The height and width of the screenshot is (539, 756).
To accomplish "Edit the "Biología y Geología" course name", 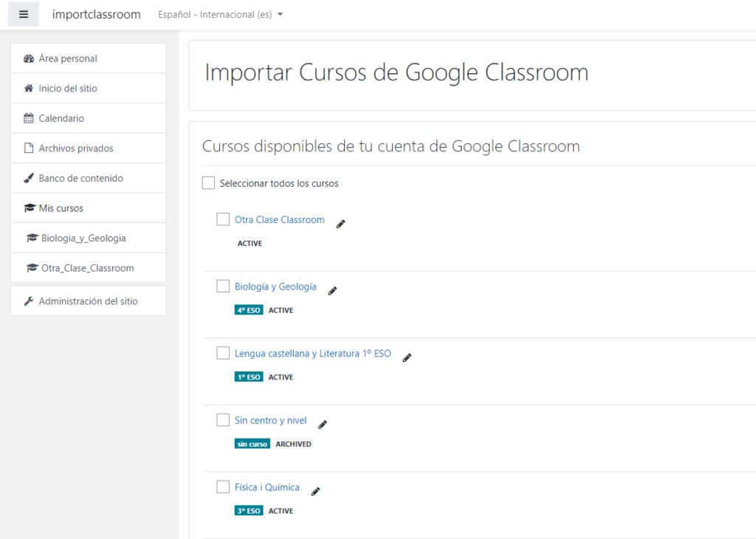I will pos(332,289).
